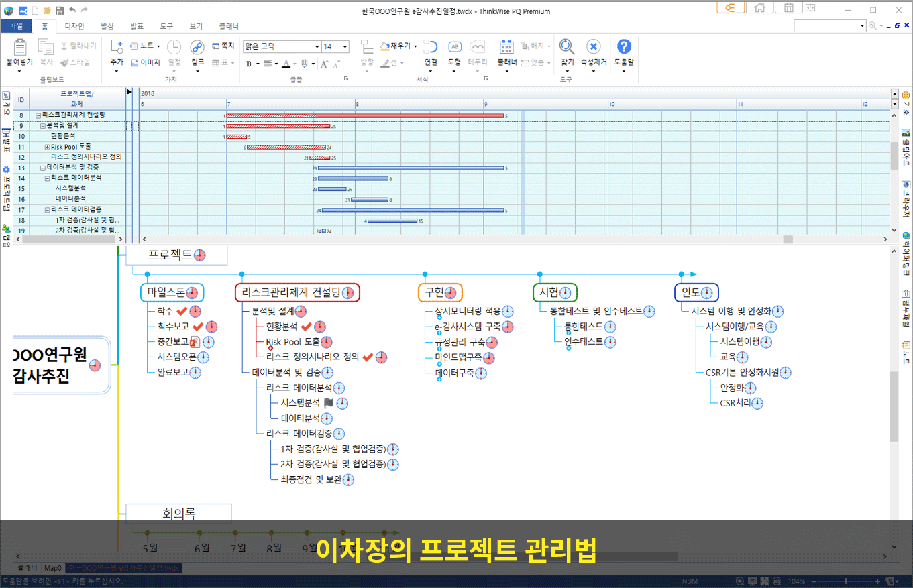Image resolution: width=913 pixels, height=588 pixels.
Task: Select the Map0 document tab at bottom
Action: pyautogui.click(x=53, y=568)
